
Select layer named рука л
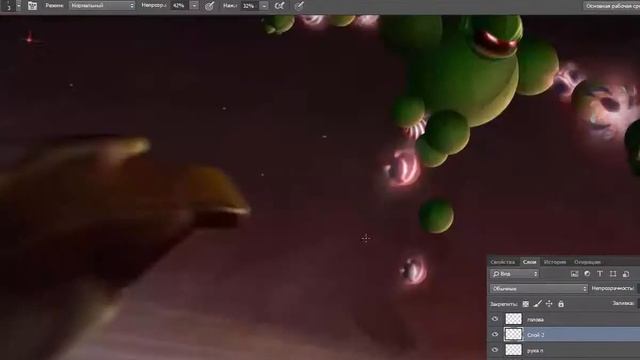[x=535, y=350]
